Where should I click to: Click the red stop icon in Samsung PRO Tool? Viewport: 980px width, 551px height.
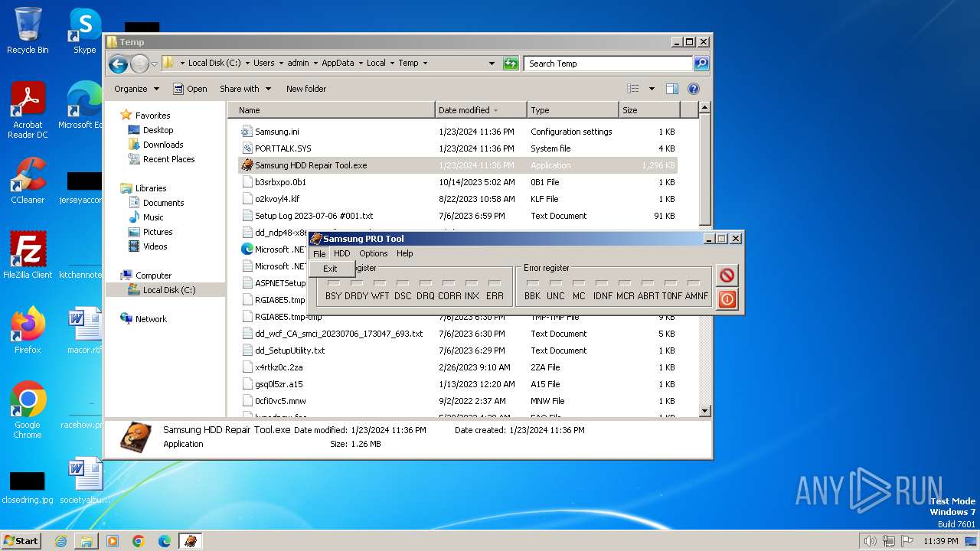pyautogui.click(x=727, y=275)
